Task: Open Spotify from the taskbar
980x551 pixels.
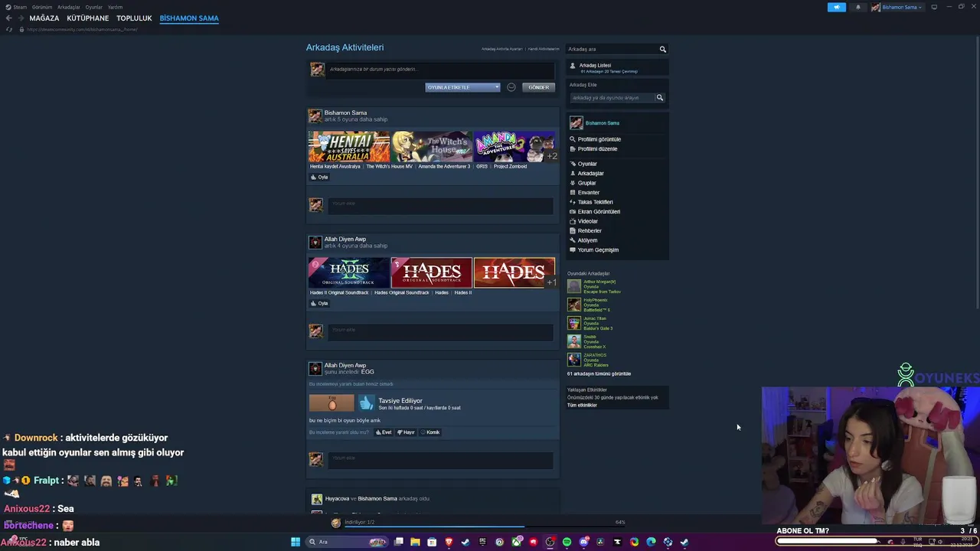Action: click(567, 542)
